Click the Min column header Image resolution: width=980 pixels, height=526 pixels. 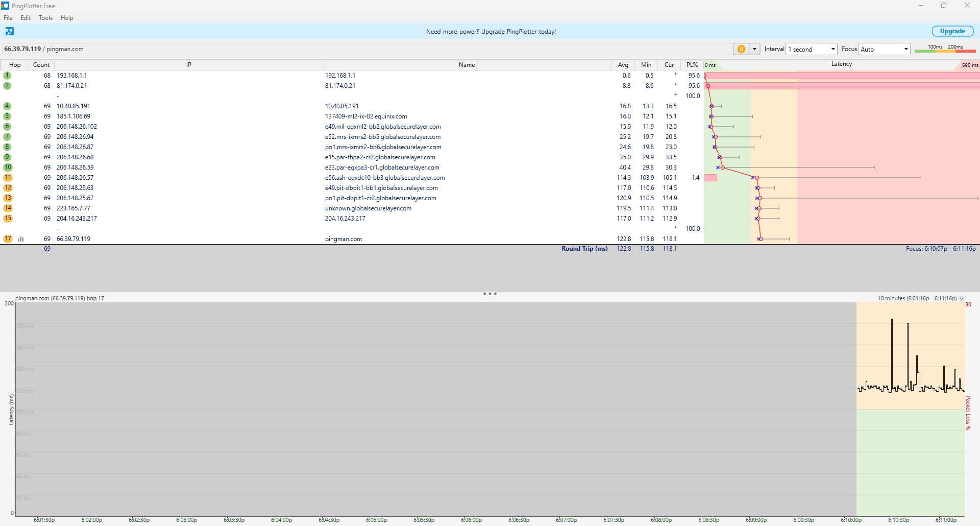(x=646, y=65)
